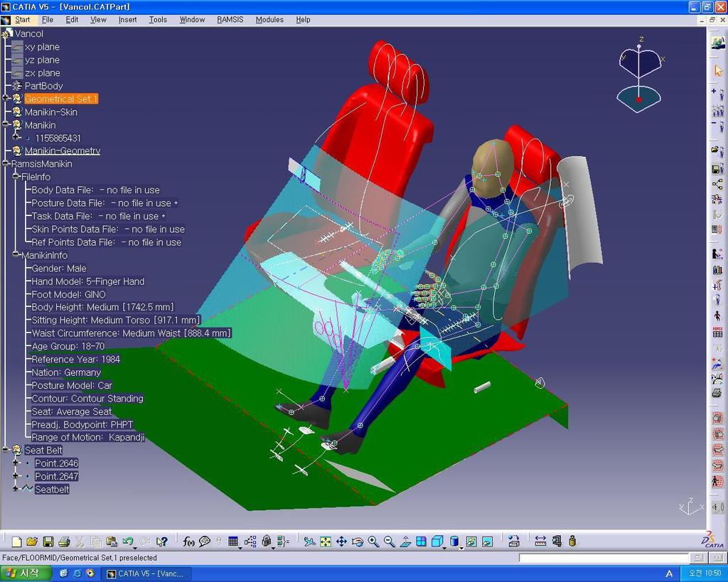Screen dimensions: 728x582
Task: Collapse the ManikinInfo node
Action: [x=16, y=255]
